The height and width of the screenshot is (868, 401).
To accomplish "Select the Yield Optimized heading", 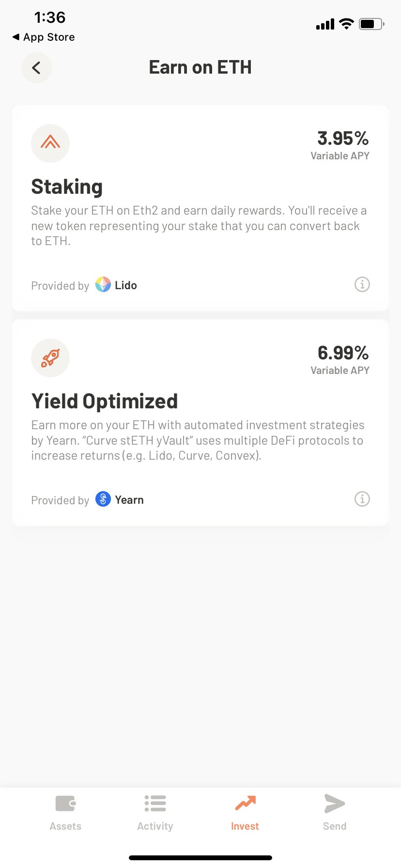I will 105,402.
